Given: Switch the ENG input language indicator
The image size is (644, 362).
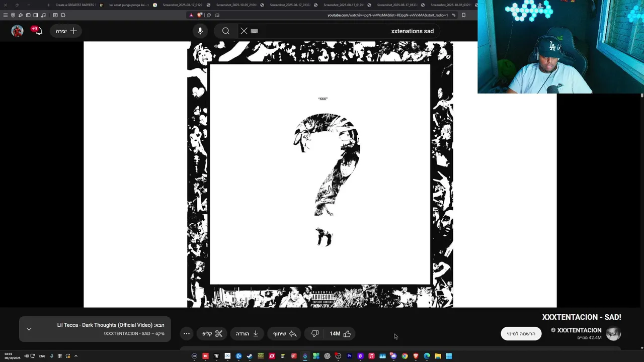Looking at the screenshot, I should point(42,356).
